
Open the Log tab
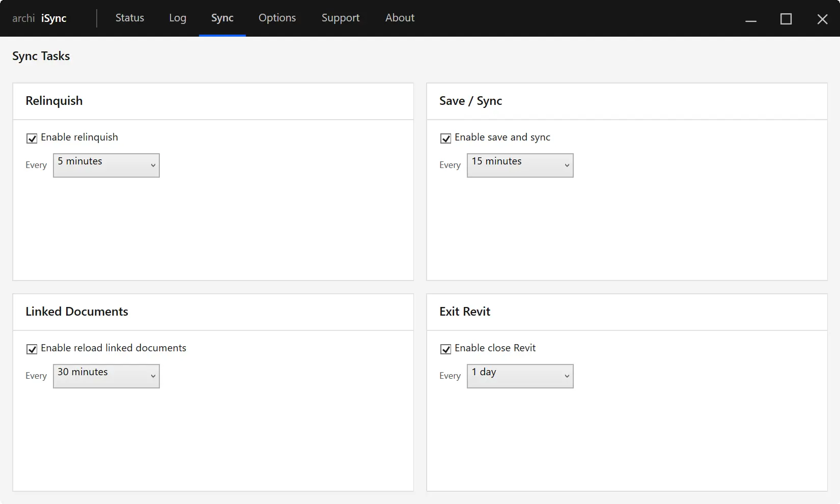(177, 18)
